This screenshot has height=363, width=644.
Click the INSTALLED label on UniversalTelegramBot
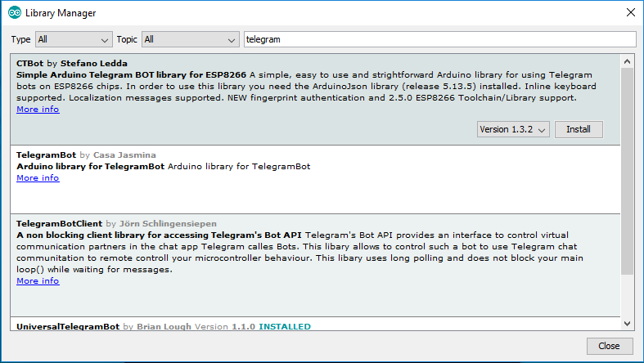285,326
